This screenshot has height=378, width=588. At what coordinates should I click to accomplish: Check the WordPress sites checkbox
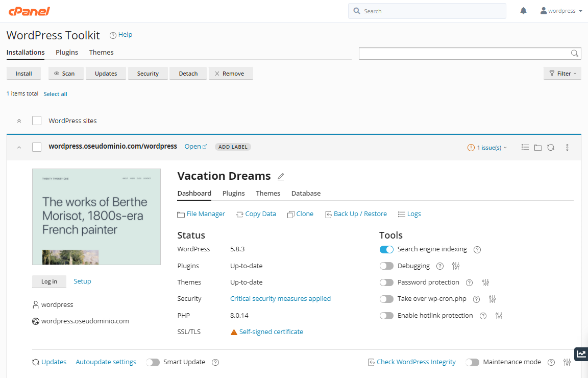(37, 121)
